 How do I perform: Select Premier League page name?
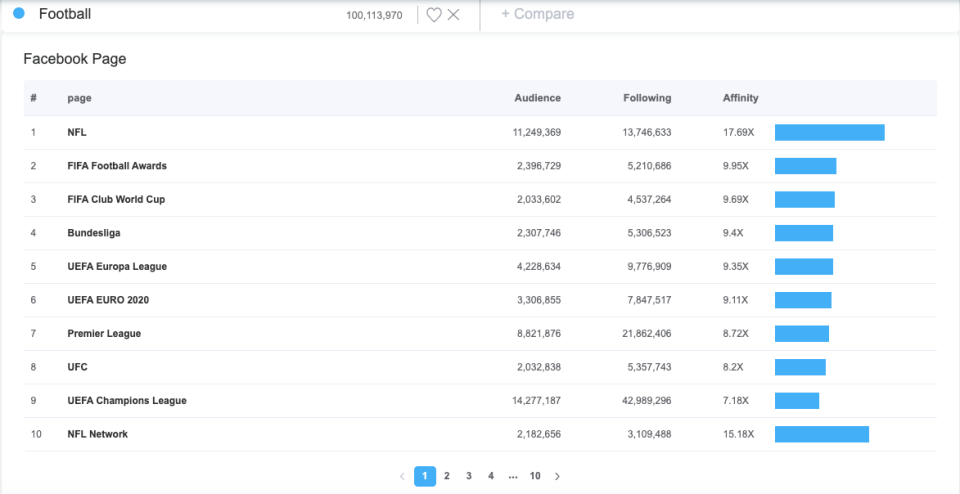[104, 334]
